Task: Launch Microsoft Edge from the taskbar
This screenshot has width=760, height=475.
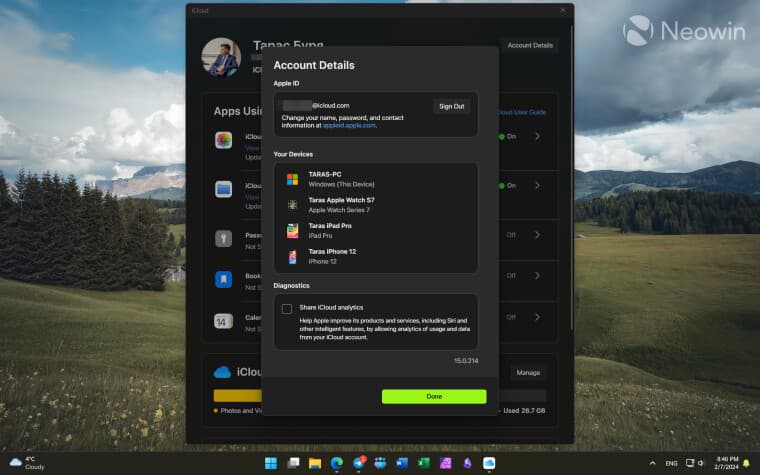Action: tap(337, 463)
